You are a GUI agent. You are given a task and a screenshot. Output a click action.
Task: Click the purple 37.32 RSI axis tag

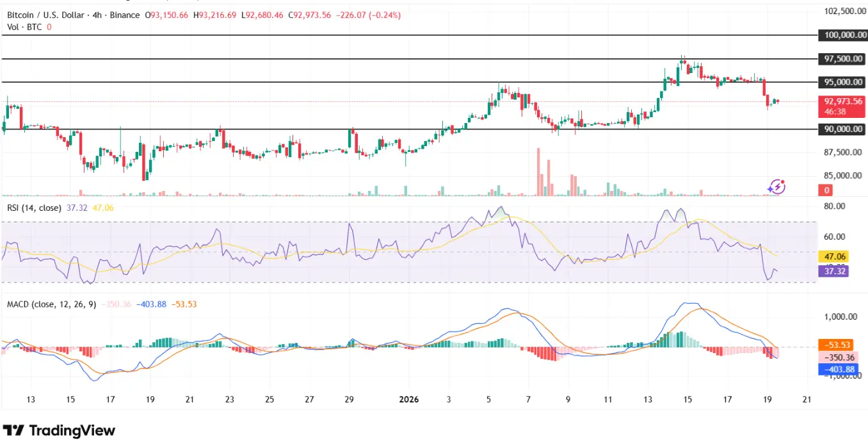pyautogui.click(x=834, y=271)
